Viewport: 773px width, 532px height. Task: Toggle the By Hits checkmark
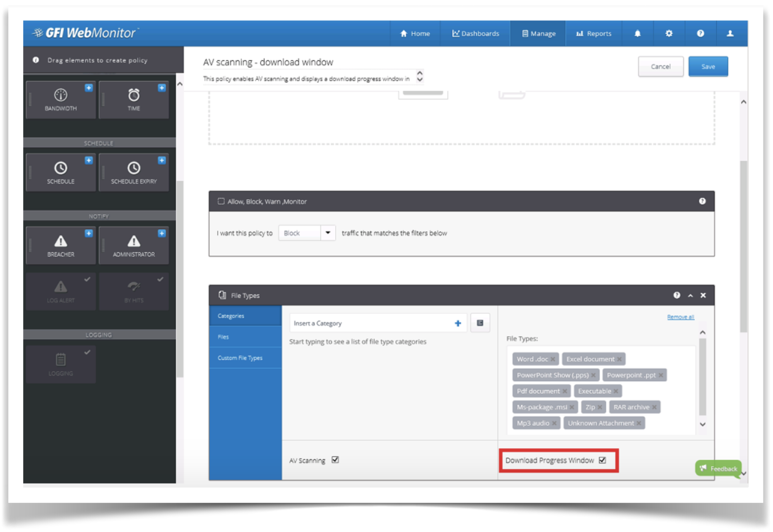(x=161, y=279)
